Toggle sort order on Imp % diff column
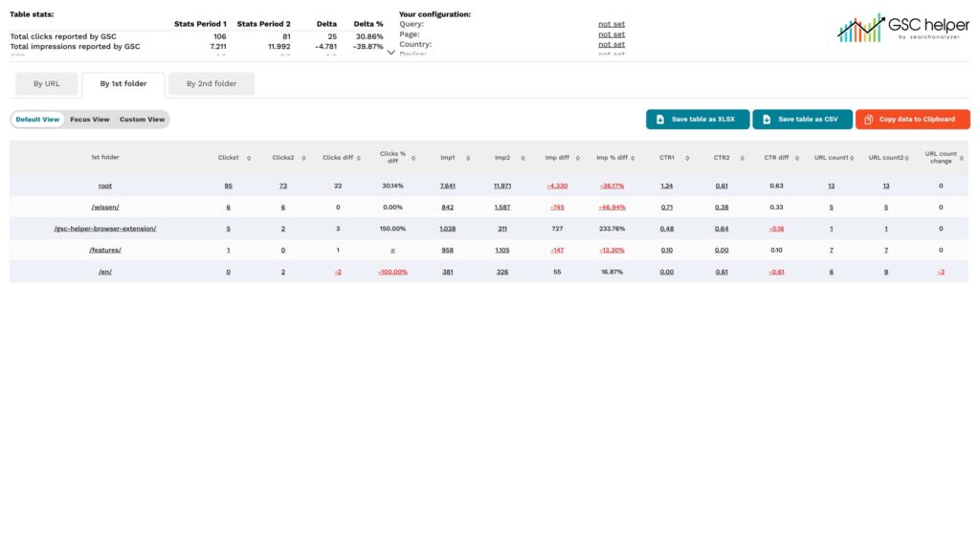This screenshot has width=980, height=551. (635, 158)
